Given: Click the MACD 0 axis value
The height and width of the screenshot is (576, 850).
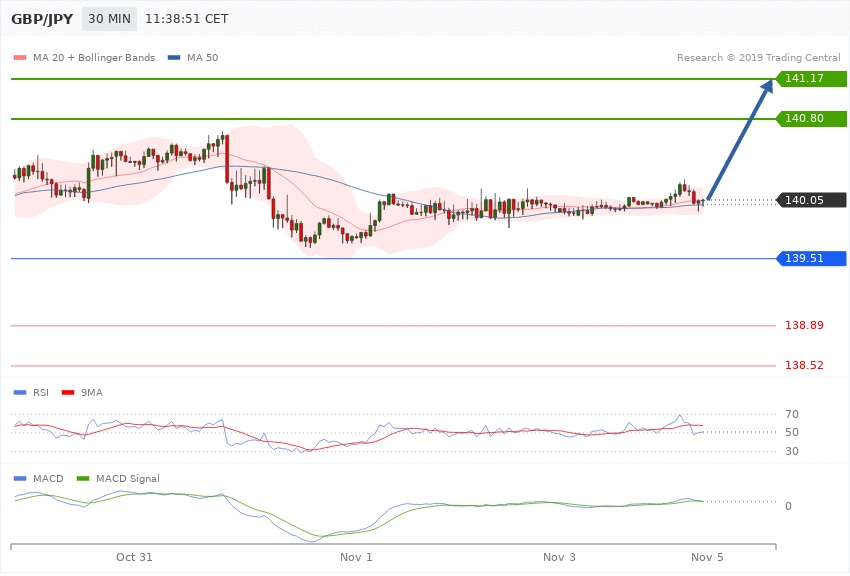Looking at the screenshot, I should (788, 506).
